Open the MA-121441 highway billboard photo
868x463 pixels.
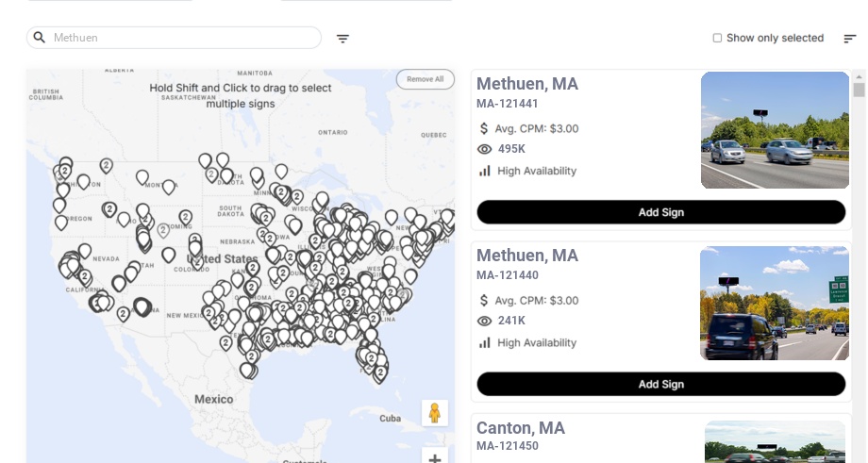pyautogui.click(x=775, y=130)
